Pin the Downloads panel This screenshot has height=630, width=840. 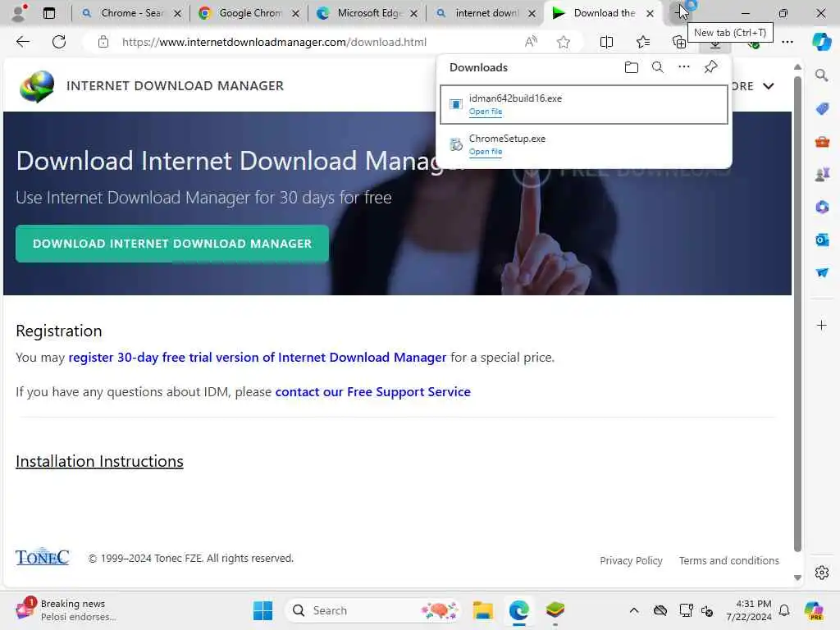coord(710,67)
